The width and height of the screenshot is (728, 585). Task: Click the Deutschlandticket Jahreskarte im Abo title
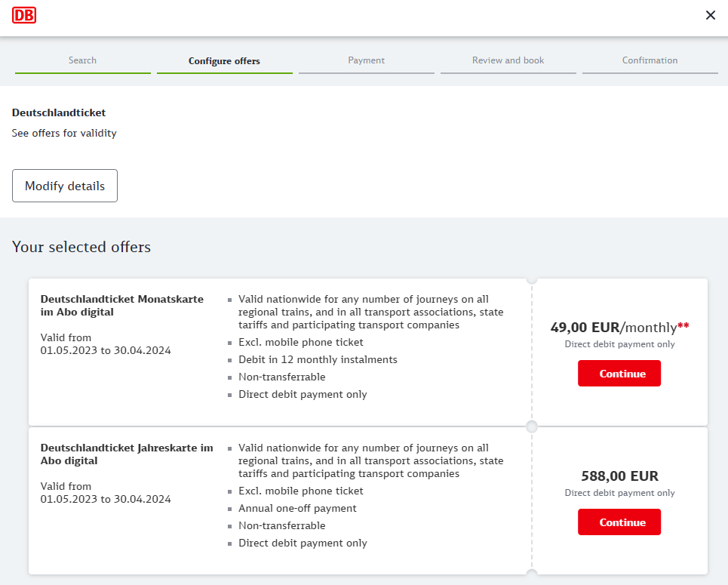pyautogui.click(x=126, y=454)
